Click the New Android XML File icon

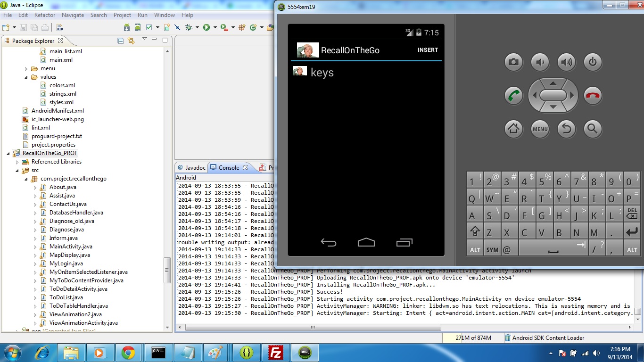pos(167,27)
